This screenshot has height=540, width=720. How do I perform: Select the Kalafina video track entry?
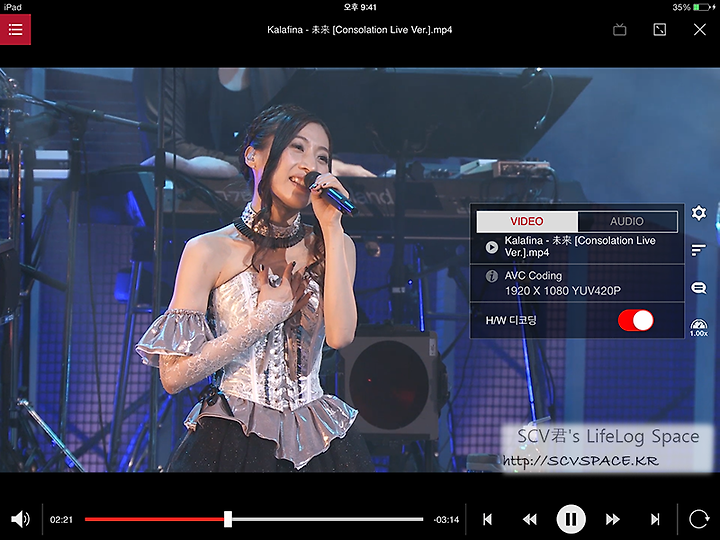pyautogui.click(x=577, y=247)
